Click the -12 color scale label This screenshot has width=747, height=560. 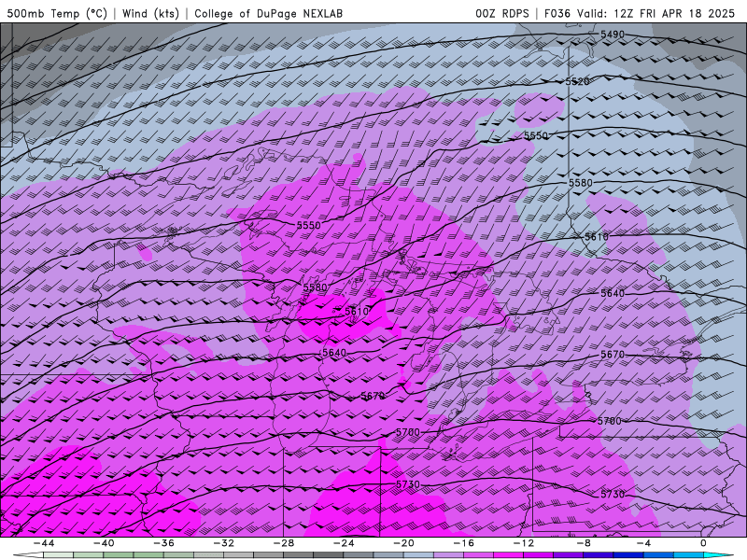coord(524,543)
